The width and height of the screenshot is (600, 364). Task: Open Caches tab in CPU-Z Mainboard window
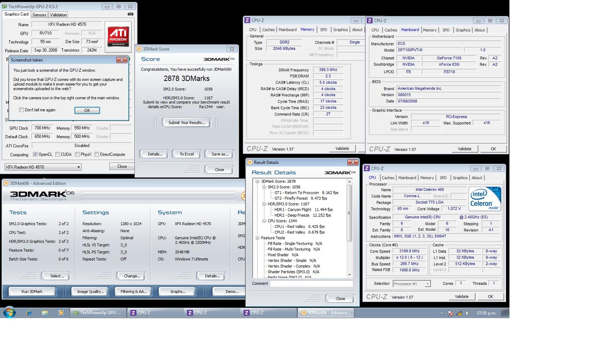(390, 30)
